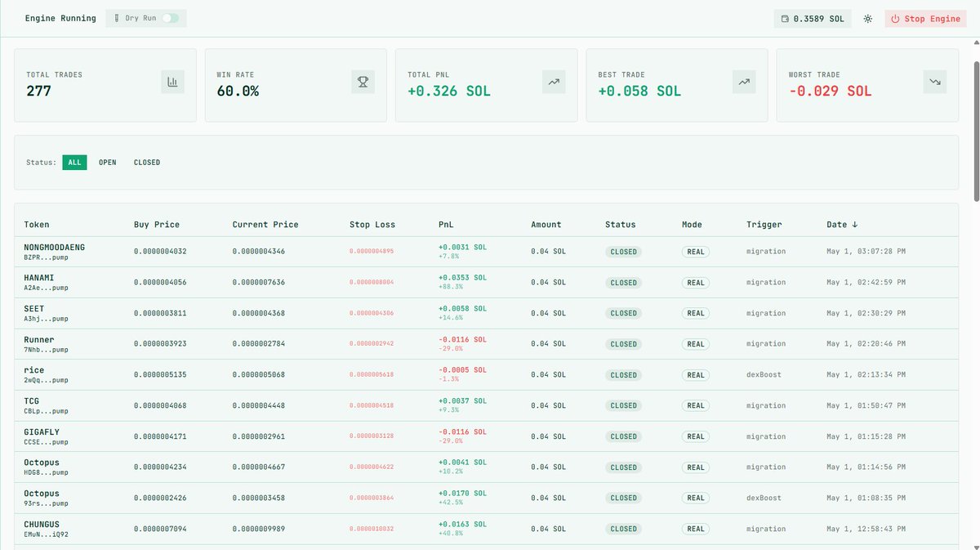980x550 pixels.
Task: Select the GIGAFLY token name
Action: [x=42, y=432]
